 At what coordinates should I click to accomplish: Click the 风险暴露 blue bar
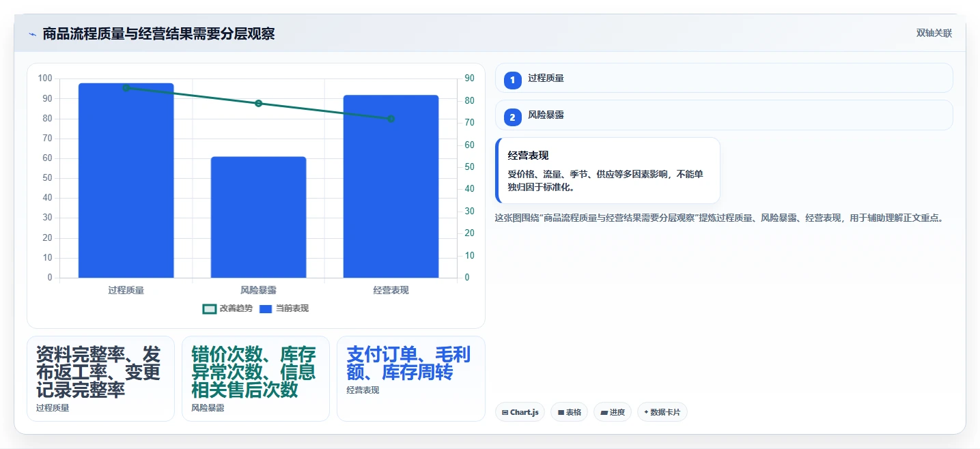[259, 217]
